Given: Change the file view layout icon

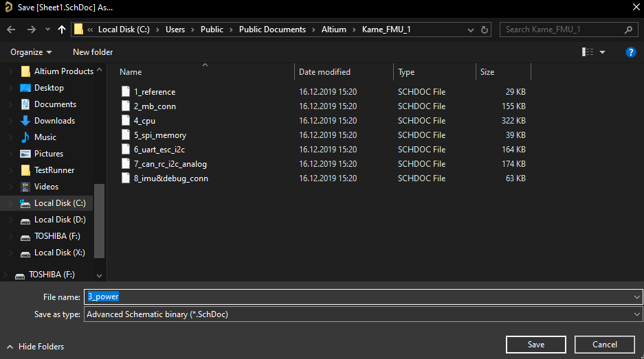Looking at the screenshot, I should point(588,51).
